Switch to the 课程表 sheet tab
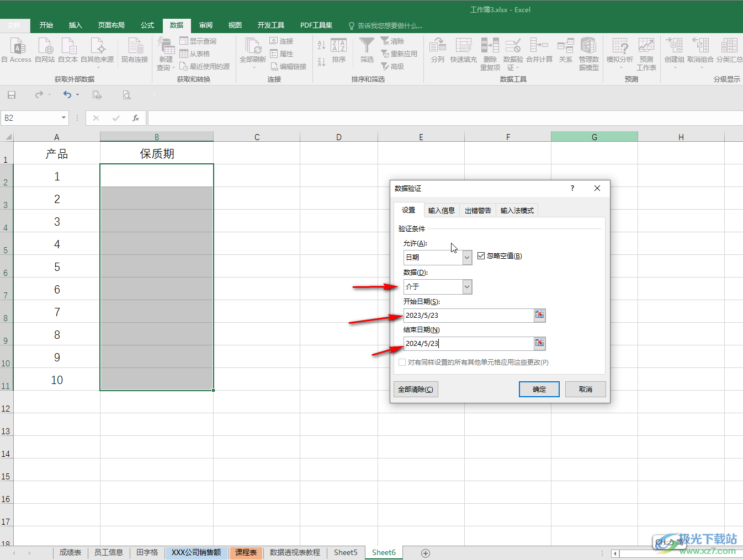The height and width of the screenshot is (560, 743). coord(246,552)
